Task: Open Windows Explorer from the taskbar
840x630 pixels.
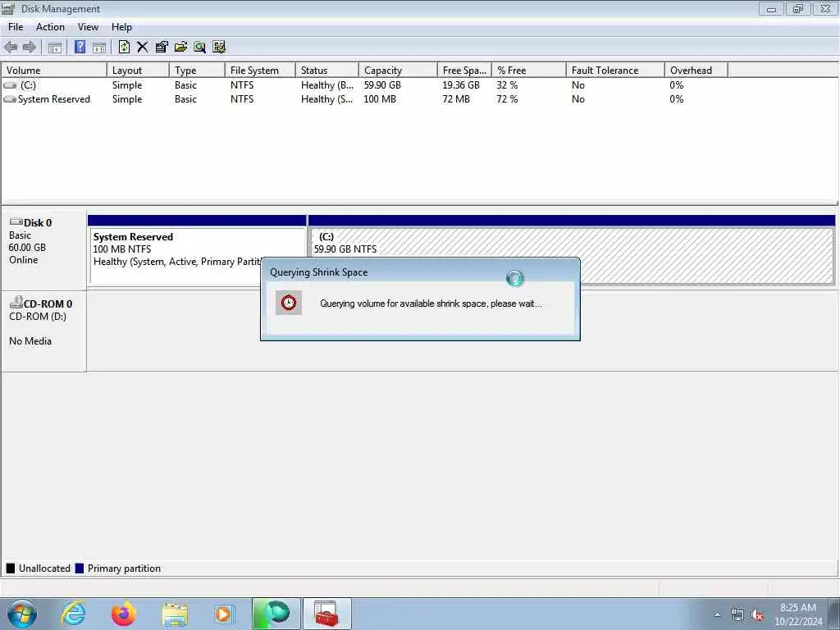Action: (x=175, y=614)
